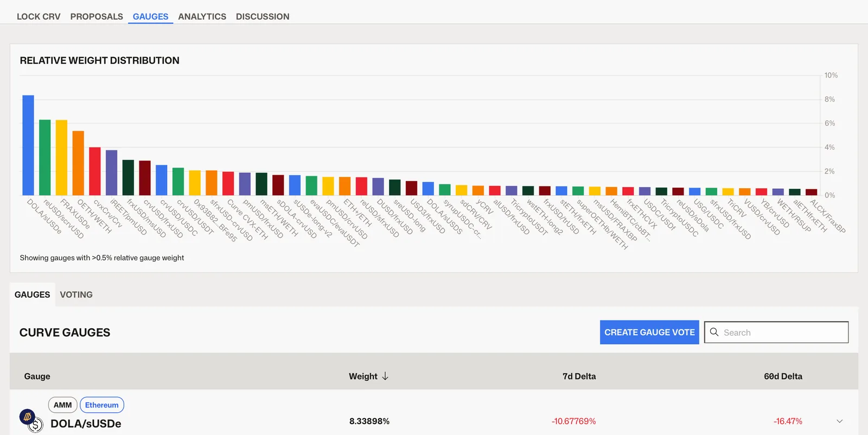Click the red reUSD/sfrxUSD chart bar
Image resolution: width=868 pixels, height=435 pixels.
(x=361, y=186)
